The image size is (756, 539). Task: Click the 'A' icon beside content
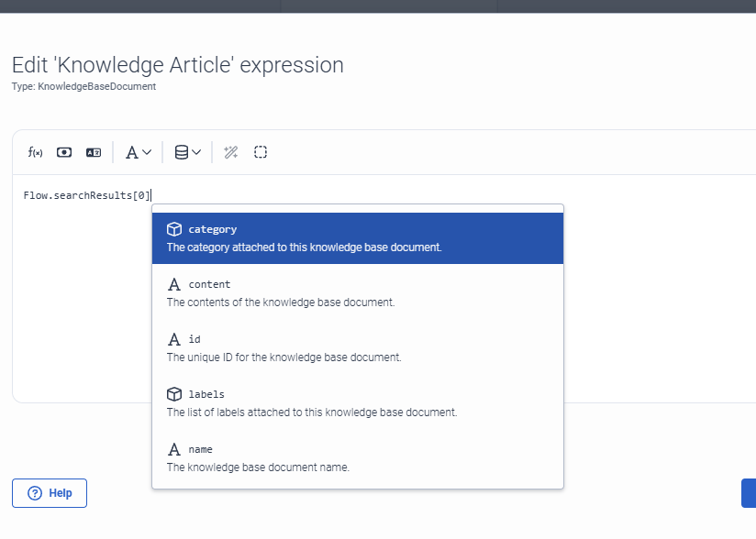174,284
